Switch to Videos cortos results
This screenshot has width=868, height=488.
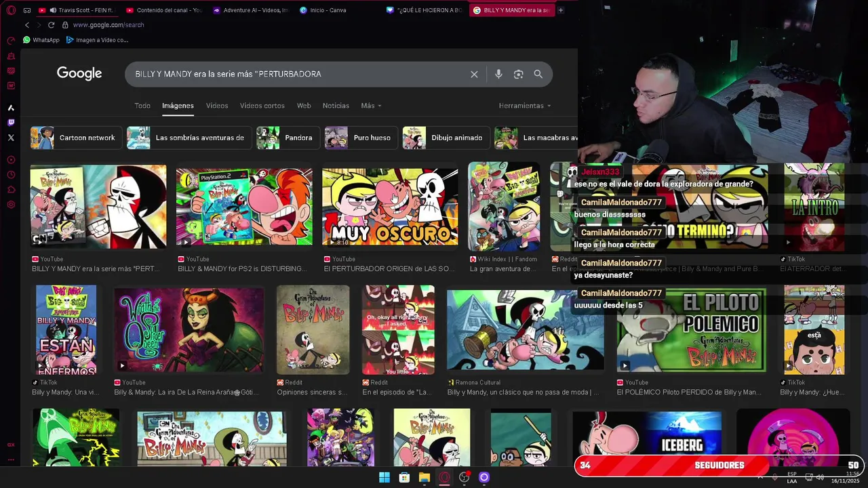pyautogui.click(x=262, y=106)
